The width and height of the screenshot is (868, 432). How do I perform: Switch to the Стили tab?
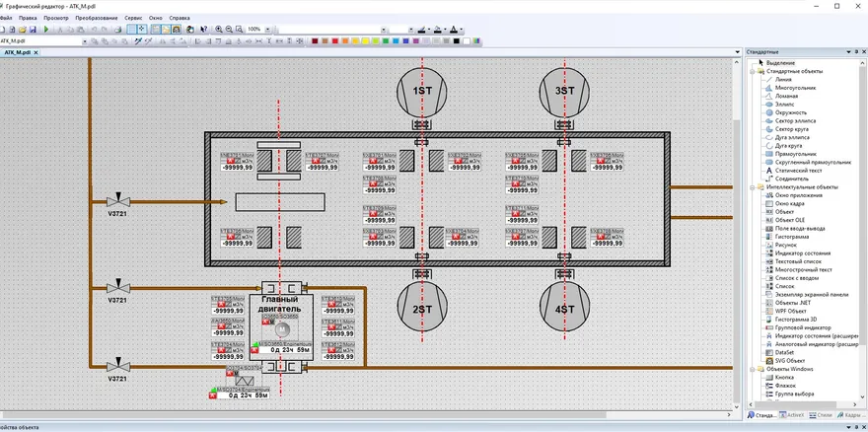821,415
